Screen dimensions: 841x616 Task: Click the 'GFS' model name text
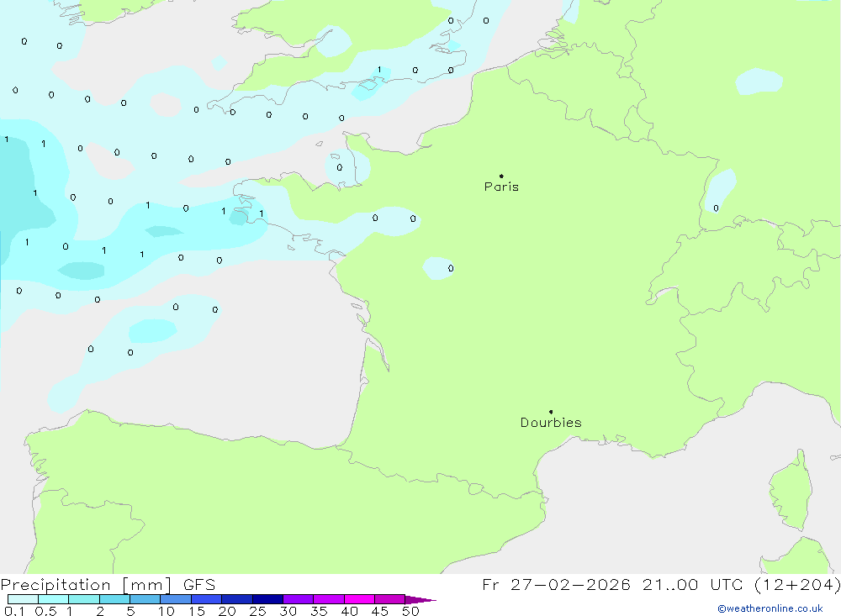point(199,584)
